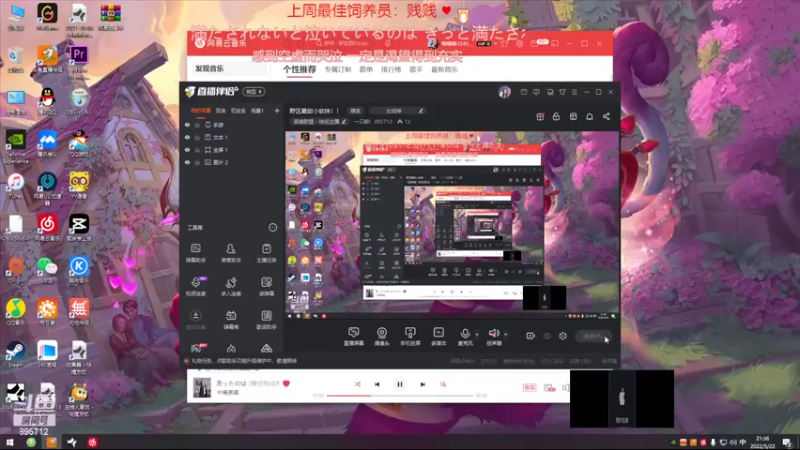The height and width of the screenshot is (450, 800).
Task: Open 弹幕助手 tool in the toolbox
Action: coord(195,253)
